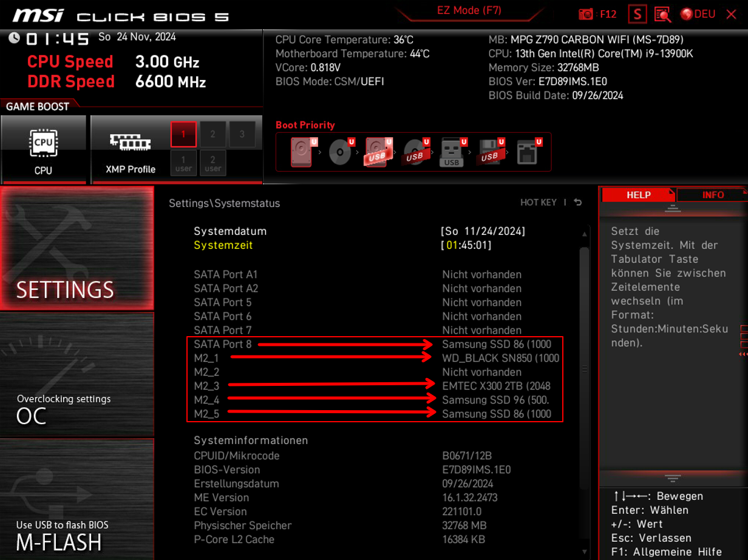Open the M-FLASH BIOS flash tile

tap(76, 499)
